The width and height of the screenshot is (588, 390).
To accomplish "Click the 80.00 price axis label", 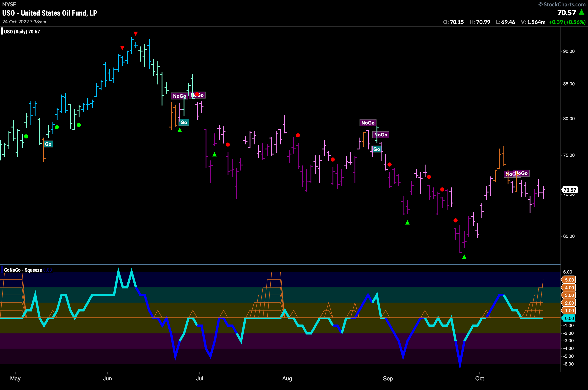I will tap(569, 119).
